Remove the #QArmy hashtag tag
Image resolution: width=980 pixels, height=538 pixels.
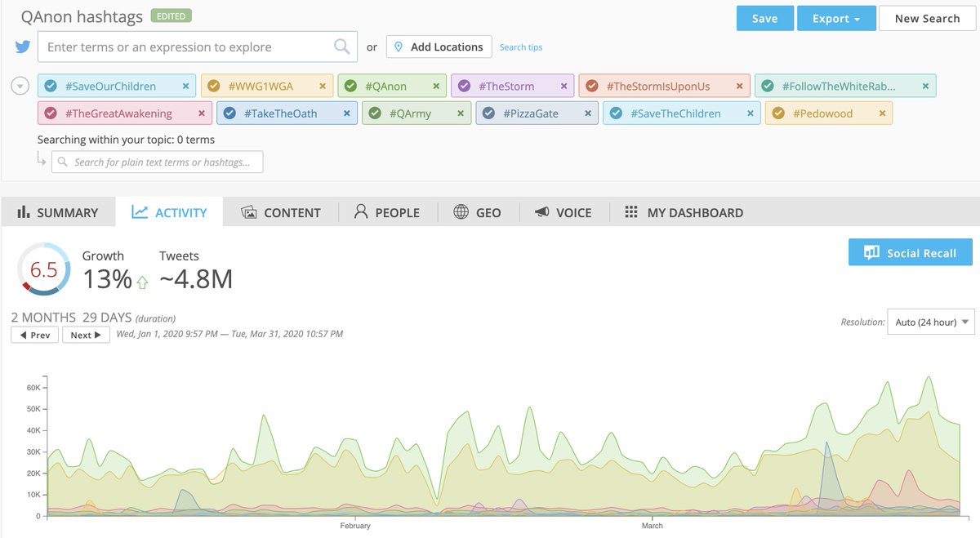pyautogui.click(x=461, y=113)
